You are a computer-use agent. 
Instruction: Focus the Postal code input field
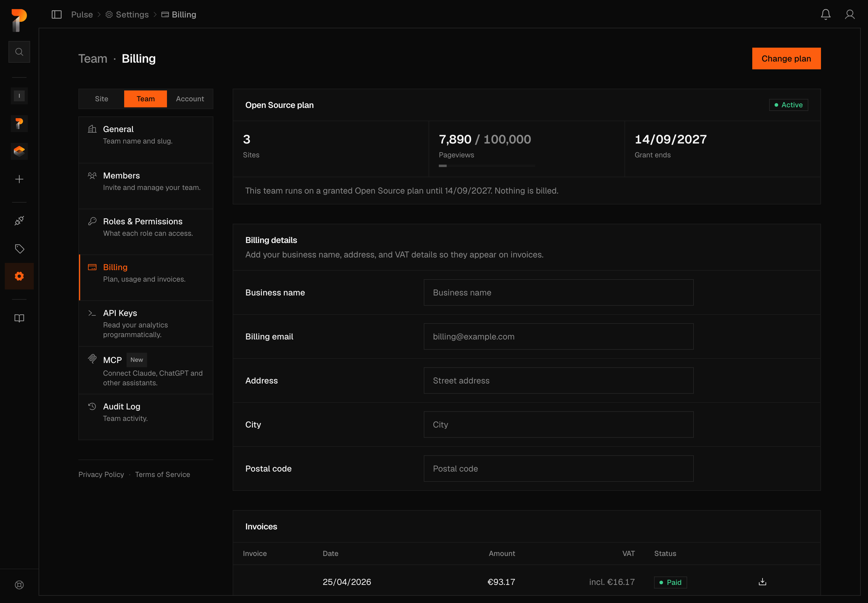559,469
